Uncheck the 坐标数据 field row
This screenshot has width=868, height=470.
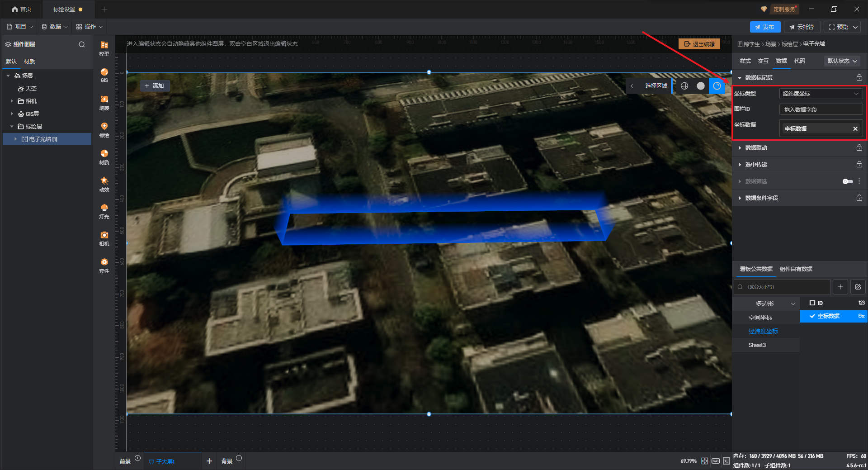833,316
